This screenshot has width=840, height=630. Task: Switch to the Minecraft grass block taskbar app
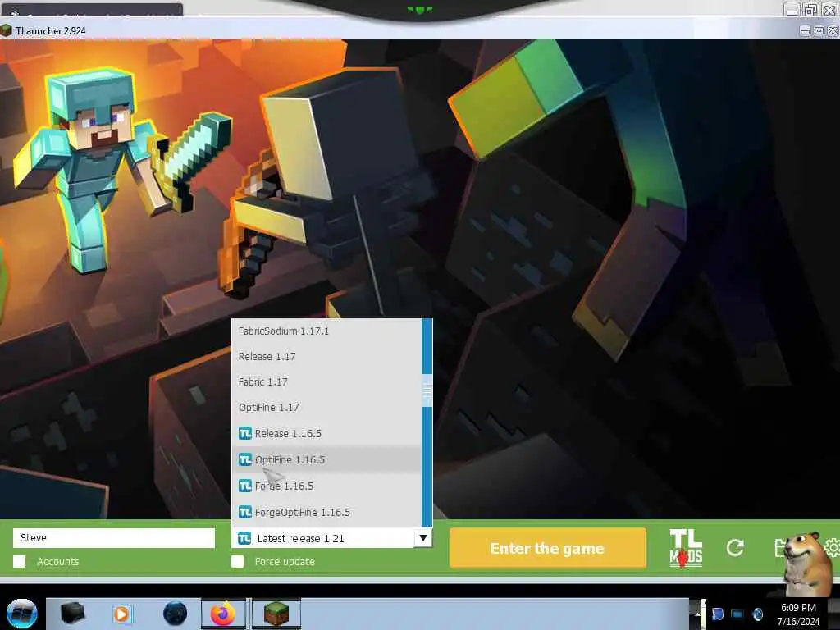pyautogui.click(x=276, y=614)
